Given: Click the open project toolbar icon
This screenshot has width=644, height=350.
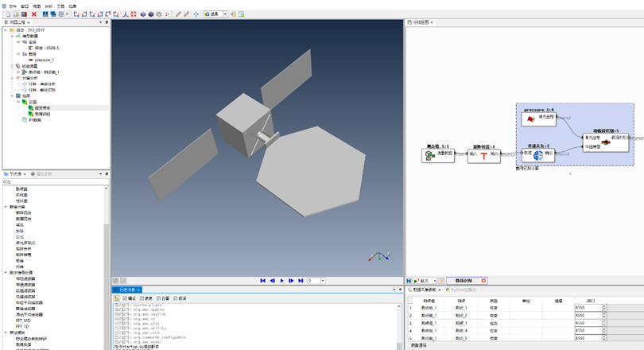Looking at the screenshot, I should 16,14.
